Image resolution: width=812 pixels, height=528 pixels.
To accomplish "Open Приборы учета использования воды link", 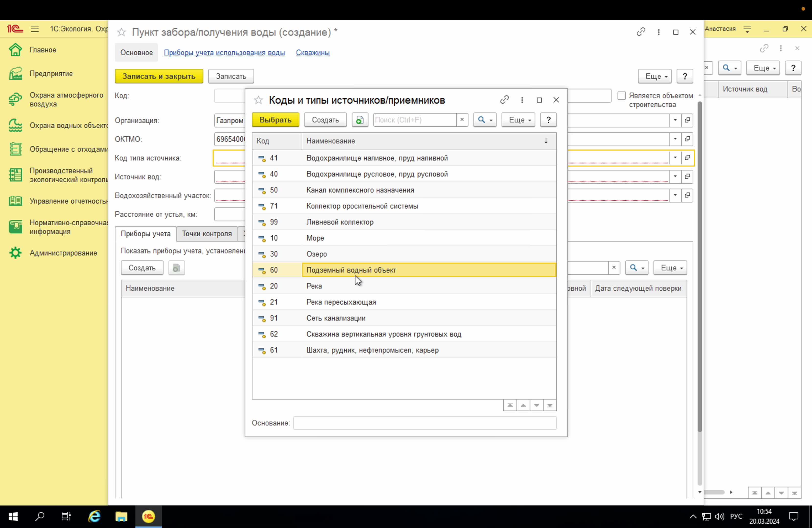I will pos(224,53).
